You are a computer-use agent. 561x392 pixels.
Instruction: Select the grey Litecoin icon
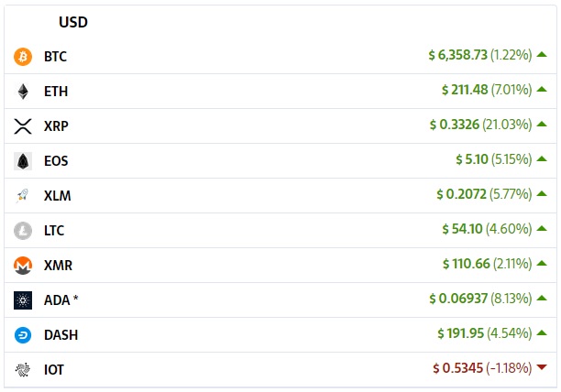pos(23,231)
